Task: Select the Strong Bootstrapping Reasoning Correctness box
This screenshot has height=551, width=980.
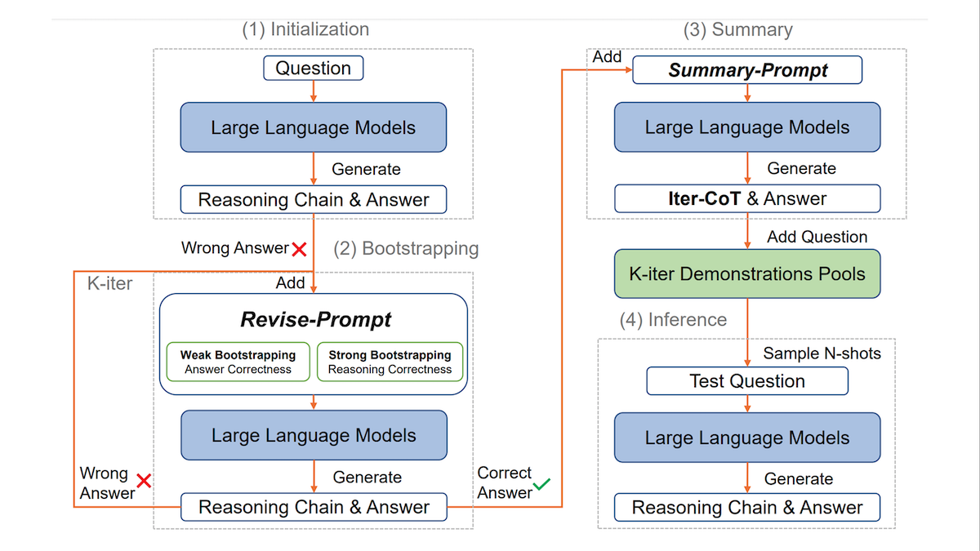Action: (390, 362)
